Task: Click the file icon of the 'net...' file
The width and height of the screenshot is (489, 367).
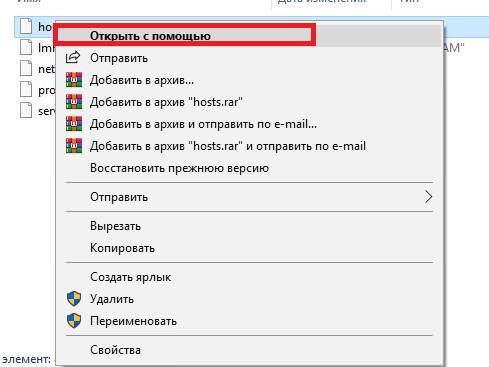Action: pos(26,68)
